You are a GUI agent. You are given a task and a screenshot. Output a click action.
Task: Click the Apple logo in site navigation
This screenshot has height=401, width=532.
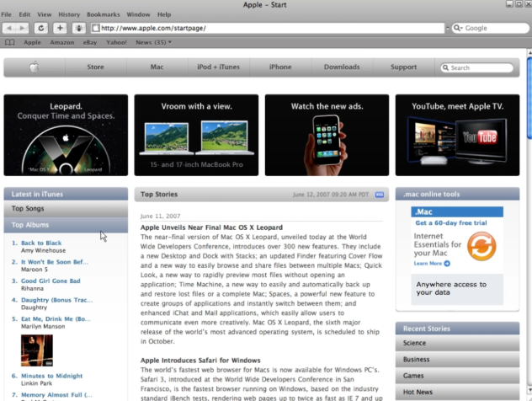pos(35,67)
